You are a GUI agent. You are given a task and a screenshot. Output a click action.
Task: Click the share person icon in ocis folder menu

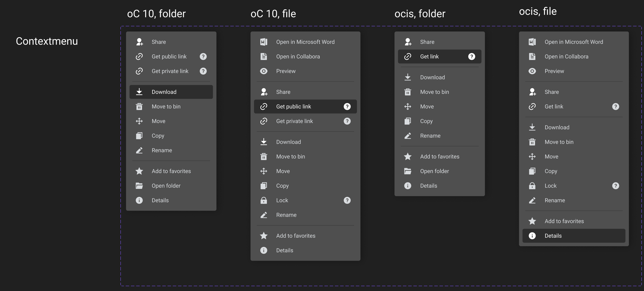click(x=408, y=42)
